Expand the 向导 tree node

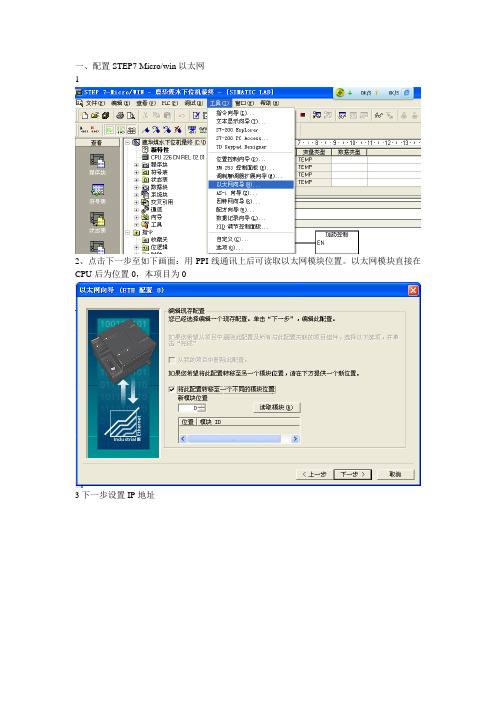pyautogui.click(x=137, y=217)
